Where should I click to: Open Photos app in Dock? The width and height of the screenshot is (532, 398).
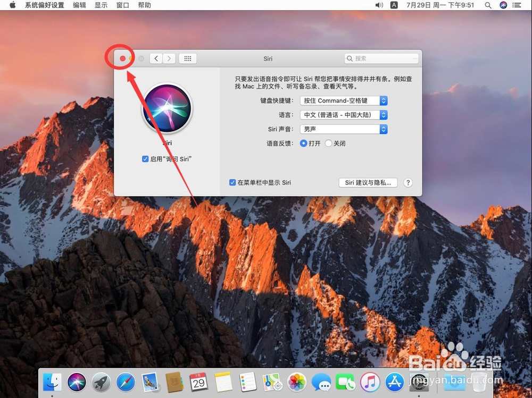296,382
